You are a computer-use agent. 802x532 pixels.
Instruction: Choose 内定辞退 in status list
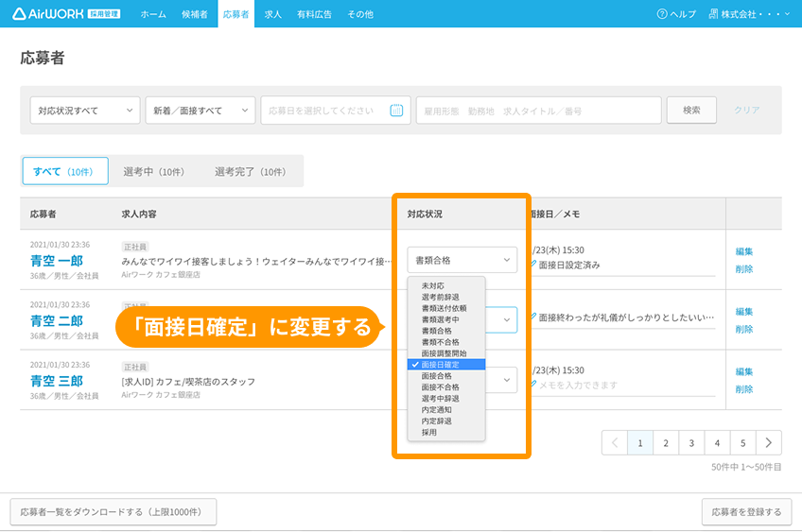pos(446,420)
